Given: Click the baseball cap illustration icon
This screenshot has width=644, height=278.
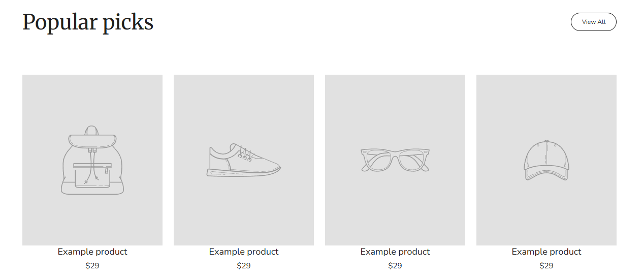Looking at the screenshot, I should point(546,160).
